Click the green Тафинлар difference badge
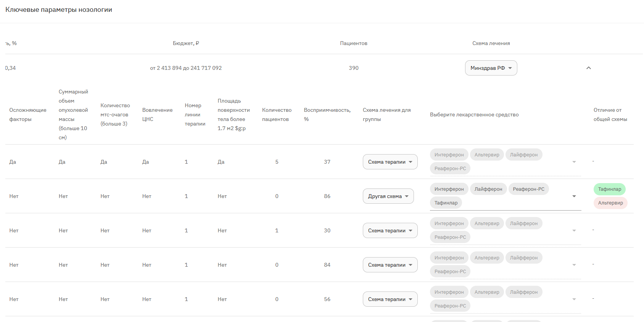The width and height of the screenshot is (644, 322). coord(610,189)
